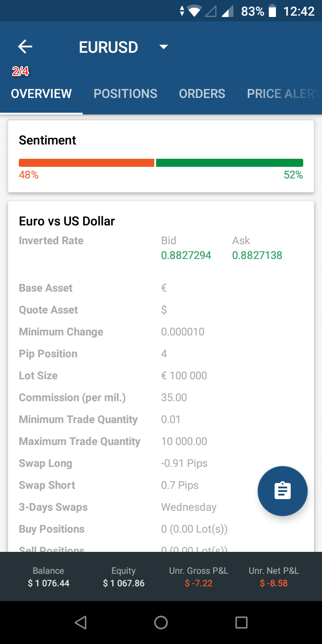
Task: Tap the Unr. Net P&L value
Action: point(274,583)
